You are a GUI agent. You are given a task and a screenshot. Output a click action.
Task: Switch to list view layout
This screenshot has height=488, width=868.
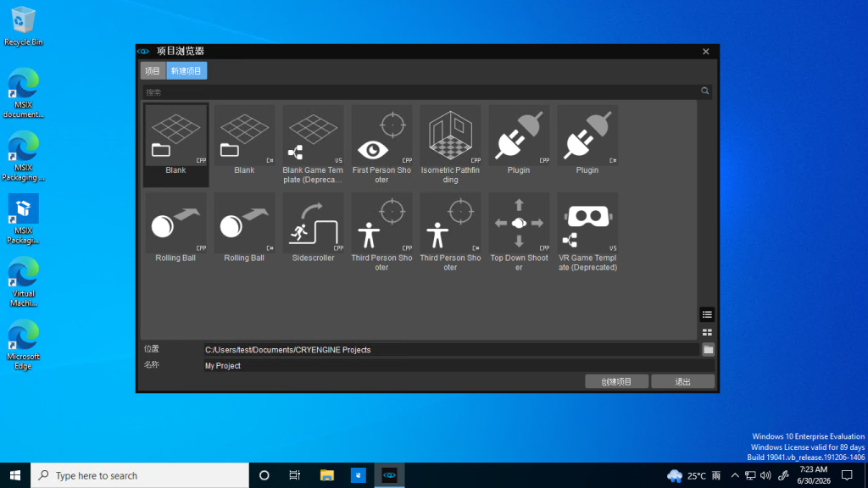click(707, 315)
